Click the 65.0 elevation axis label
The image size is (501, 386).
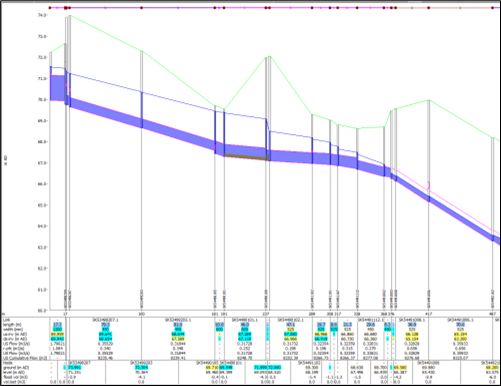click(x=42, y=205)
